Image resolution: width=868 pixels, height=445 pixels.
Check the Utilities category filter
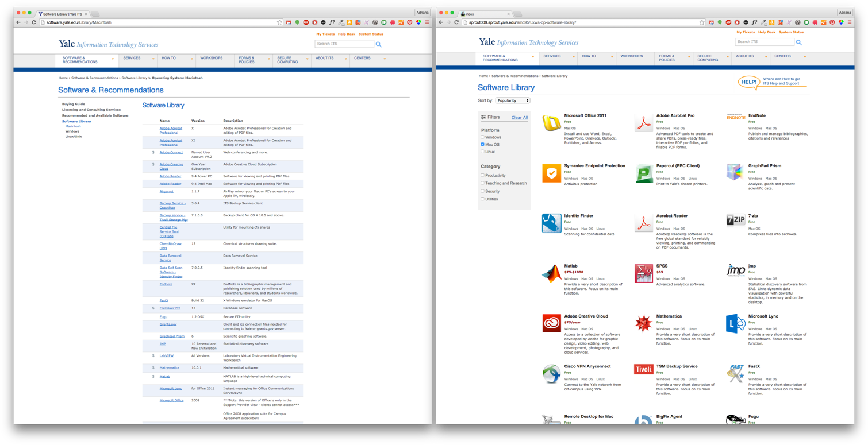482,199
